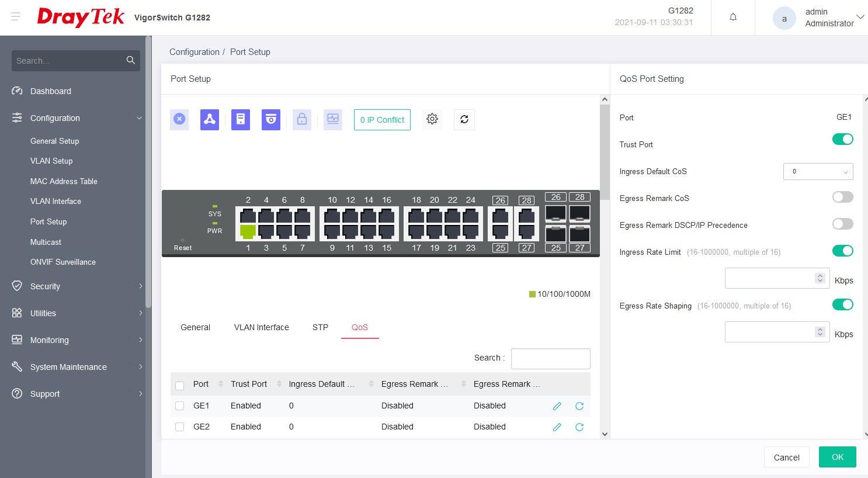Click the Ingress Rate Limit Kbps field
This screenshot has height=478, width=868.
click(770, 279)
